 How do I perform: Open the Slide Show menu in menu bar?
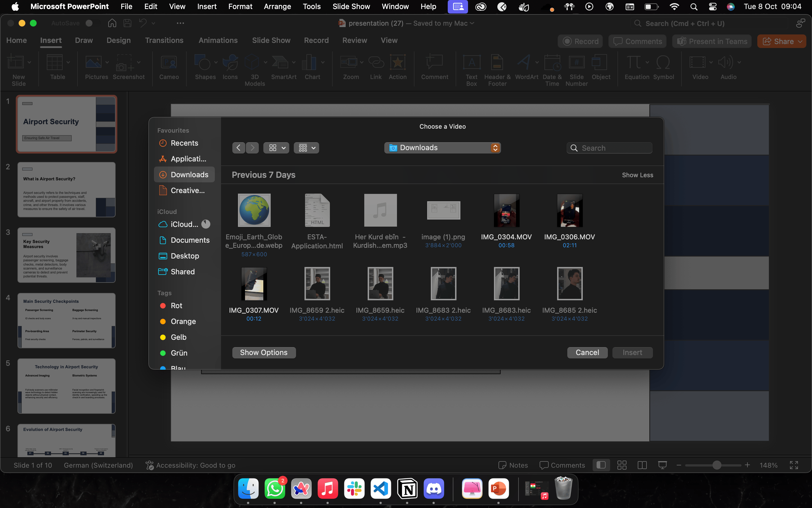point(351,6)
